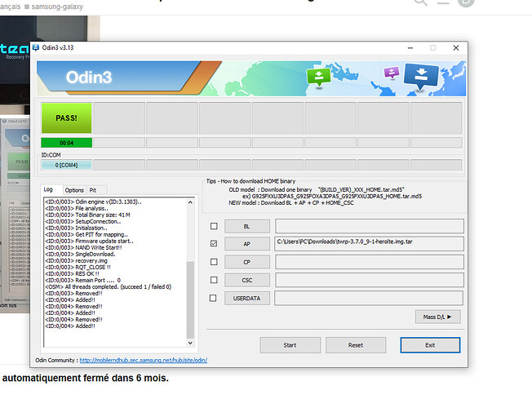Click the large blue download marker icon
Screen dimensions: 532x408
click(x=421, y=77)
